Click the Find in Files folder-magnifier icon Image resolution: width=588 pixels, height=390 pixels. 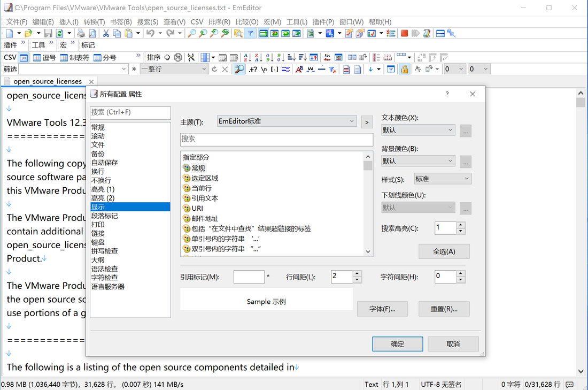click(238, 33)
